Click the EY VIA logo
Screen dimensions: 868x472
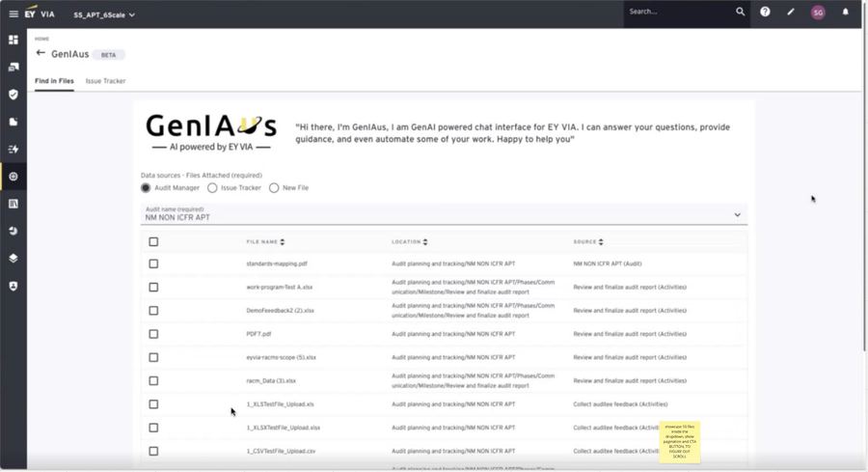[40, 13]
